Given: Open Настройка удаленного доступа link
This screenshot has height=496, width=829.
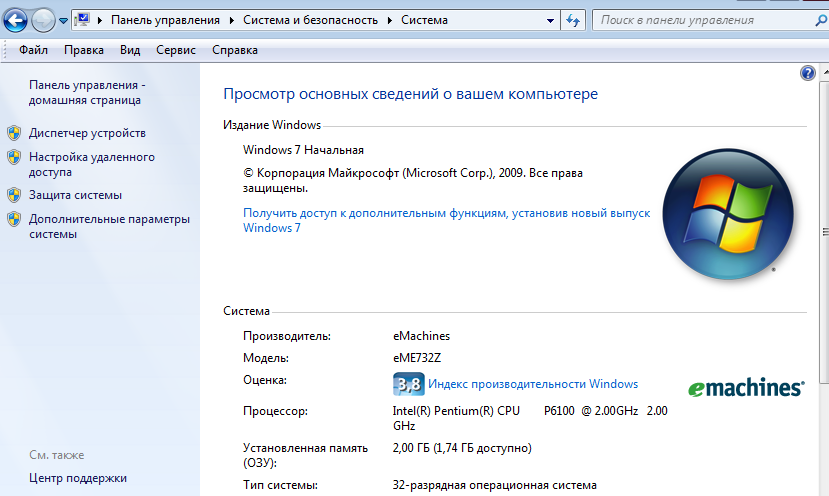Looking at the screenshot, I should coord(91,164).
